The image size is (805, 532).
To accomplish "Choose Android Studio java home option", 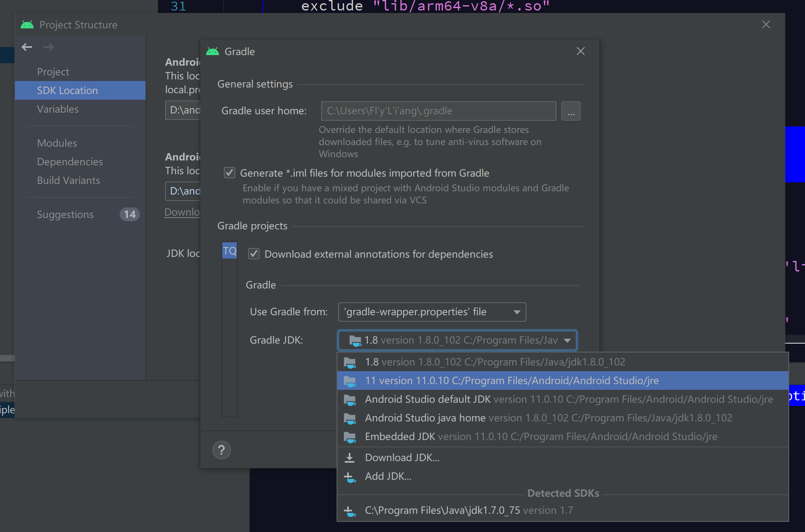I will coord(563,418).
